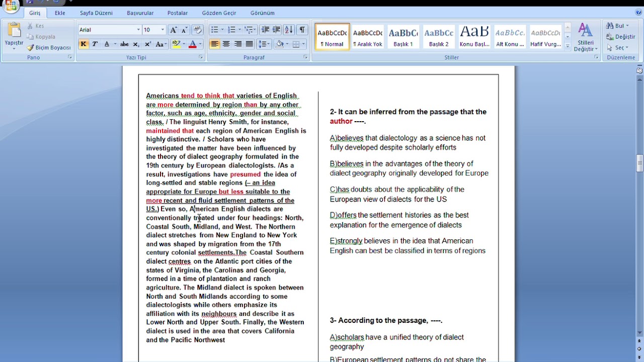
Task: Click the Değiştir (Replace) button
Action: tap(621, 37)
